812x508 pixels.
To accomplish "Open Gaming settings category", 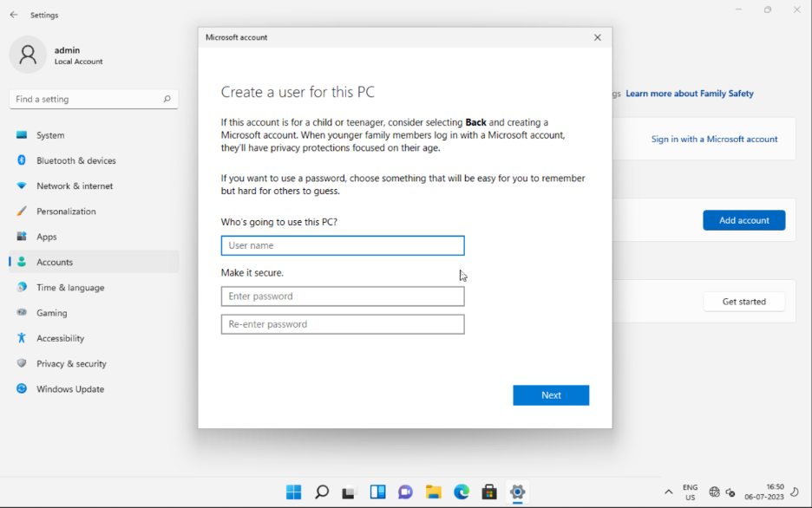I will pyautogui.click(x=95, y=312).
